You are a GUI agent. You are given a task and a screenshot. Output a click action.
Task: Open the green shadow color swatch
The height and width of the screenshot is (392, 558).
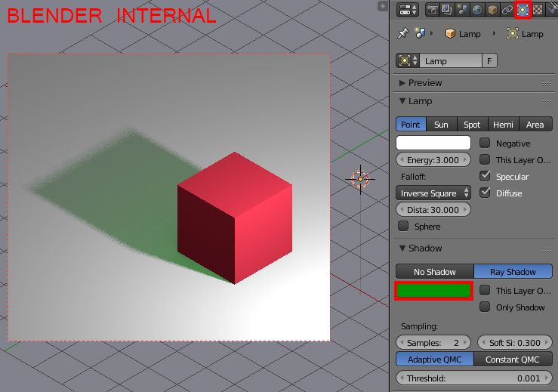tap(433, 291)
